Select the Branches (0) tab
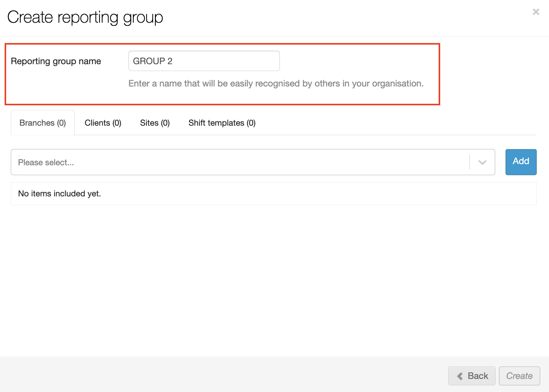 click(43, 123)
